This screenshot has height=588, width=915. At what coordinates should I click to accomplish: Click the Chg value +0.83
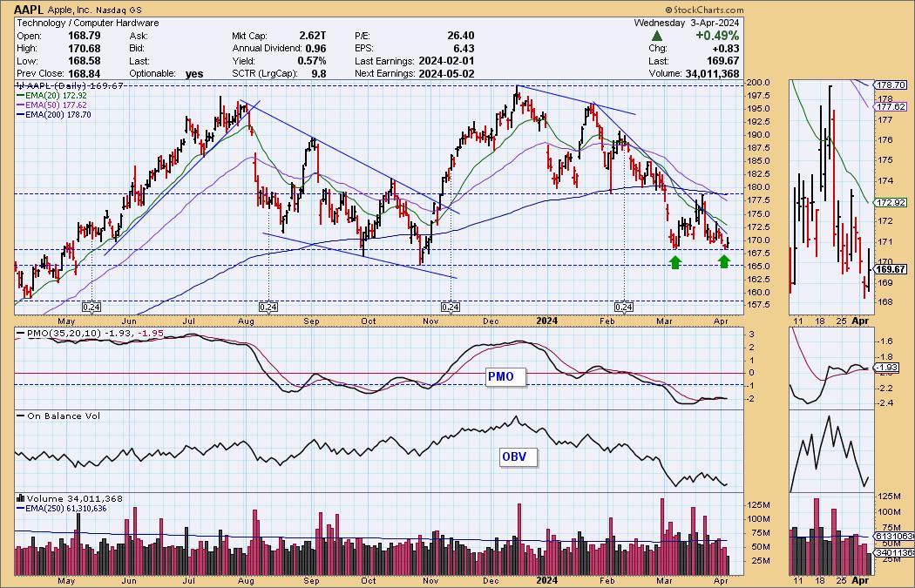[727, 49]
